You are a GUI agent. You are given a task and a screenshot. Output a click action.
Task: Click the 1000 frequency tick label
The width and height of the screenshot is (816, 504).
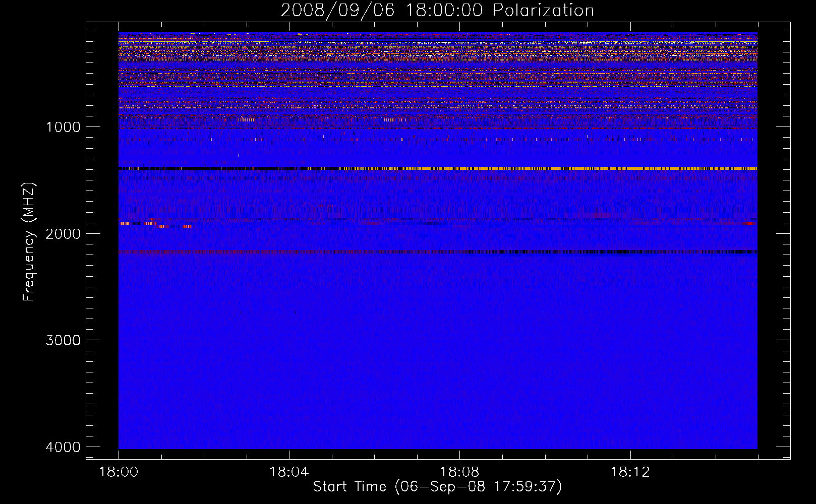point(63,127)
